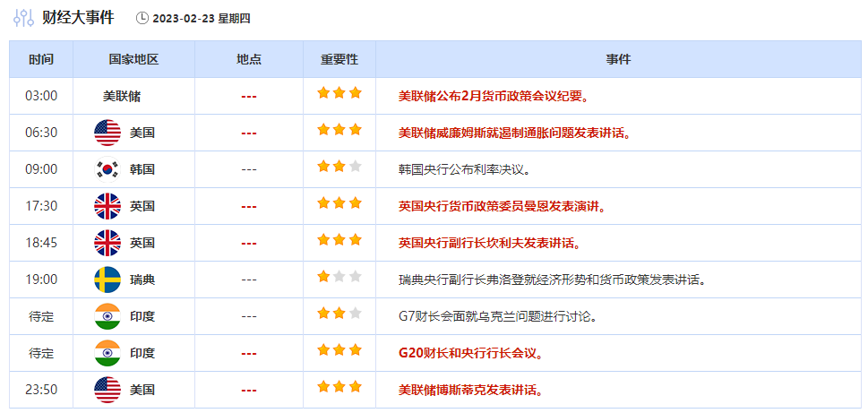Click 待定 in the G7财长 row

[x=41, y=316]
